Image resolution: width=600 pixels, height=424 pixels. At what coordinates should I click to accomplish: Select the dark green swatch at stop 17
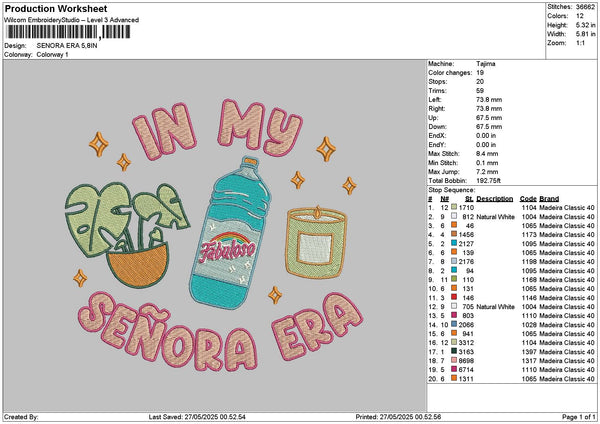(454, 352)
